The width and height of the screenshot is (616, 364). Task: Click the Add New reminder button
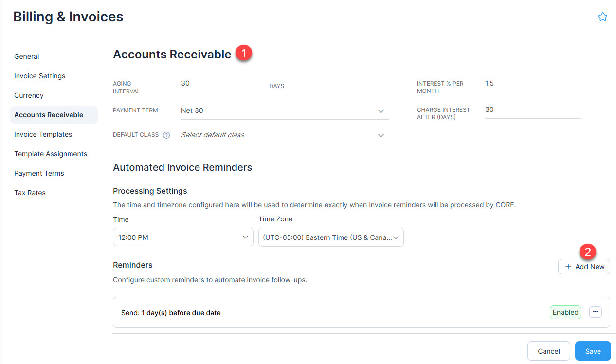(584, 267)
